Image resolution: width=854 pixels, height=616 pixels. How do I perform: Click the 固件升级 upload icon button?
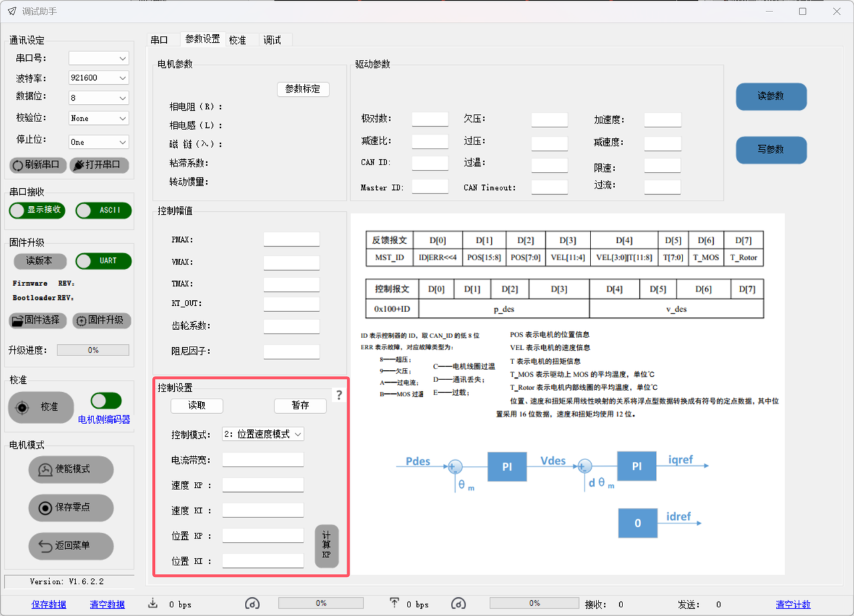(101, 320)
